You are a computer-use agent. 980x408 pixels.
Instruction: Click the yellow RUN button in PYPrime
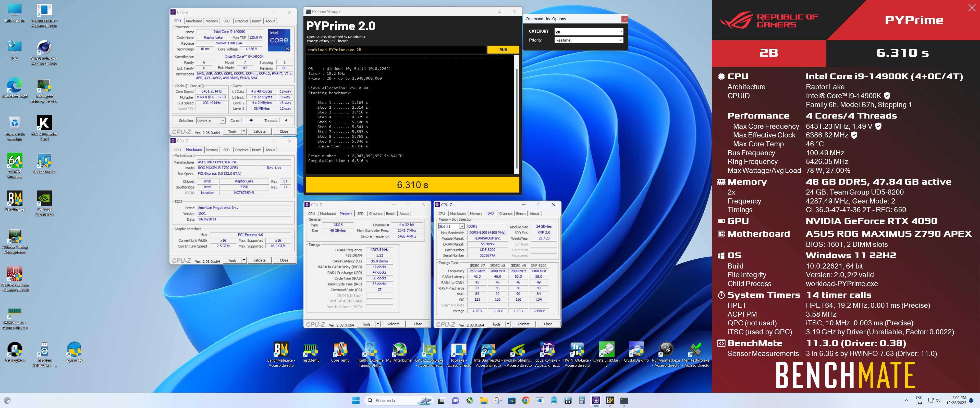pyautogui.click(x=503, y=50)
